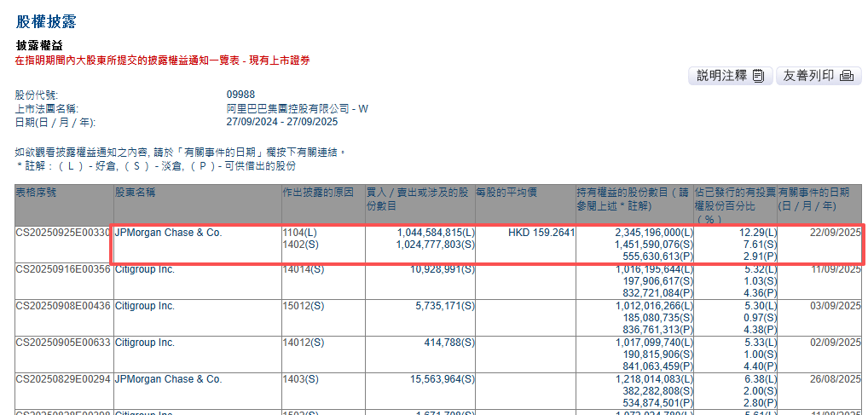868x415 pixels.
Task: Click the 友善列印 print-friendly button
Action: [819, 76]
